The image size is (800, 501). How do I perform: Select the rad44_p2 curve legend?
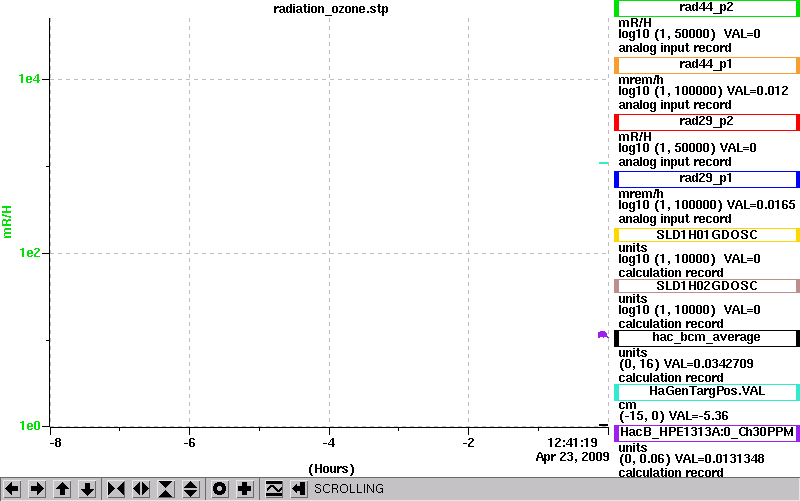[707, 8]
